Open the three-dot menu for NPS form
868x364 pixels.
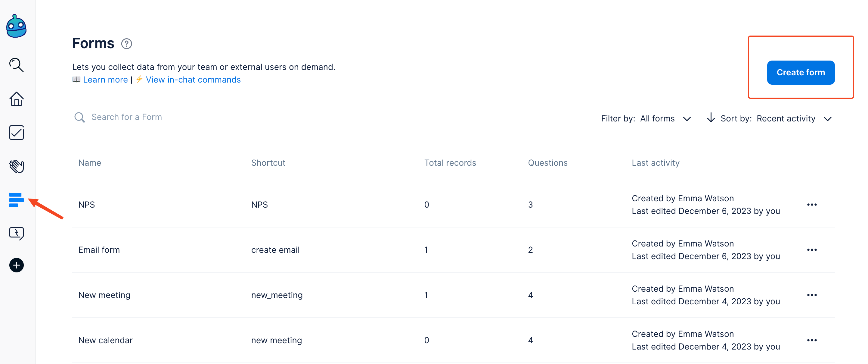tap(811, 205)
